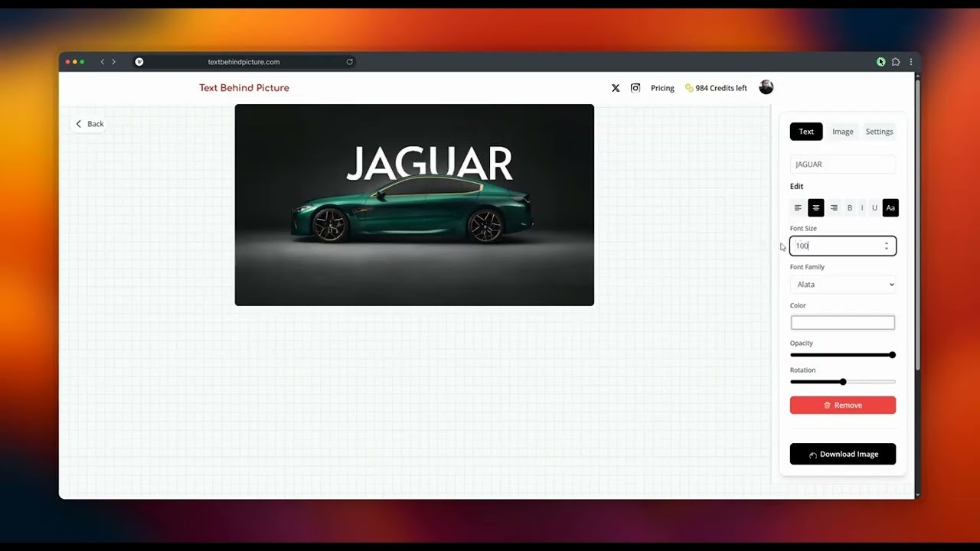Open the X (Twitter) profile link
The height and width of the screenshot is (551, 980).
point(616,88)
